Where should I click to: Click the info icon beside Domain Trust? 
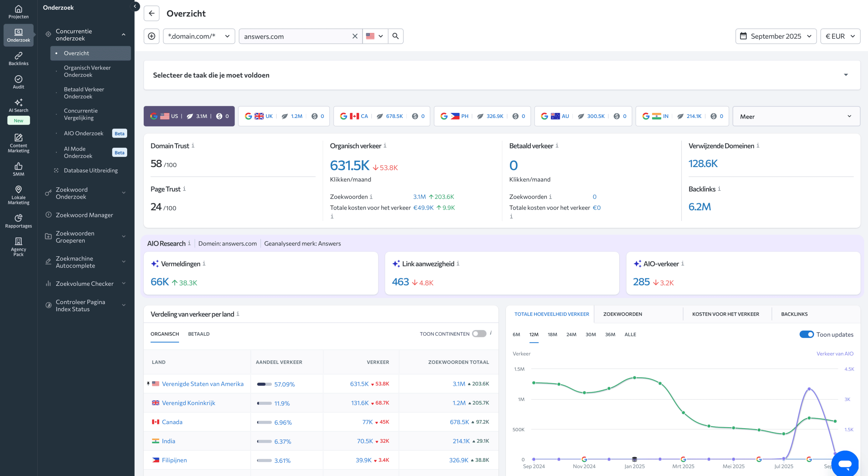click(193, 145)
